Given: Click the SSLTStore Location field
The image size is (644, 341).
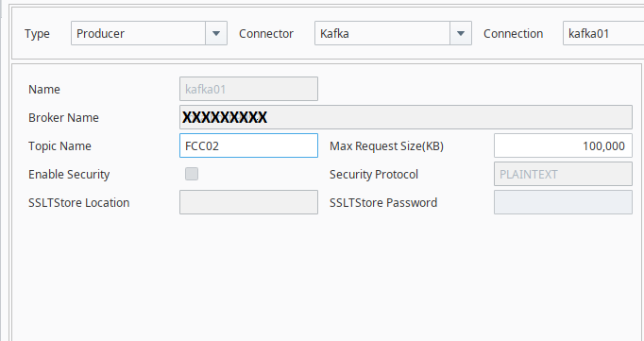Looking at the screenshot, I should (248, 202).
